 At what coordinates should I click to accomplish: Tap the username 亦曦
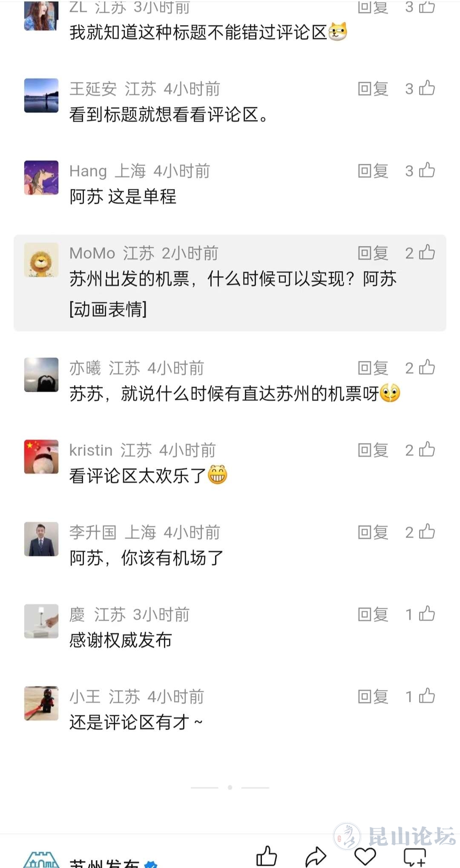coord(85,368)
